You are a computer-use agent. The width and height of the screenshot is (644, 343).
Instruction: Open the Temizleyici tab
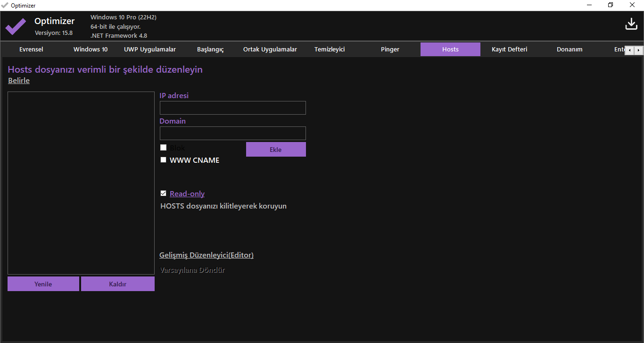pyautogui.click(x=330, y=49)
